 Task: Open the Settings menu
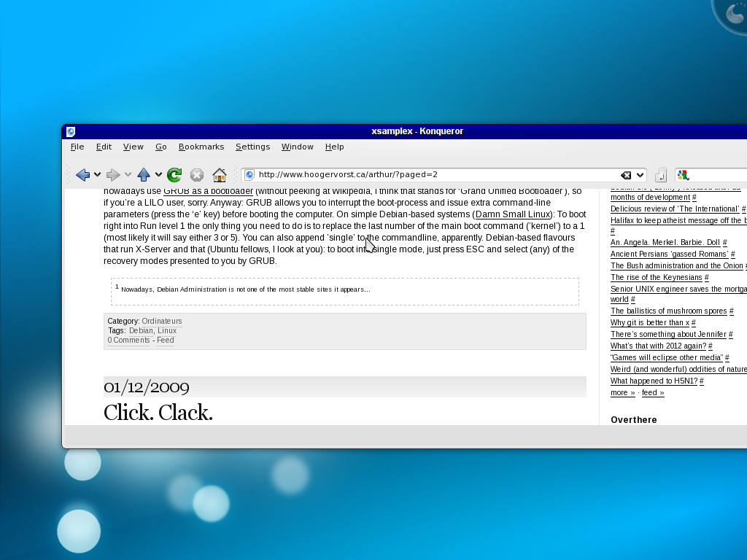(x=252, y=147)
